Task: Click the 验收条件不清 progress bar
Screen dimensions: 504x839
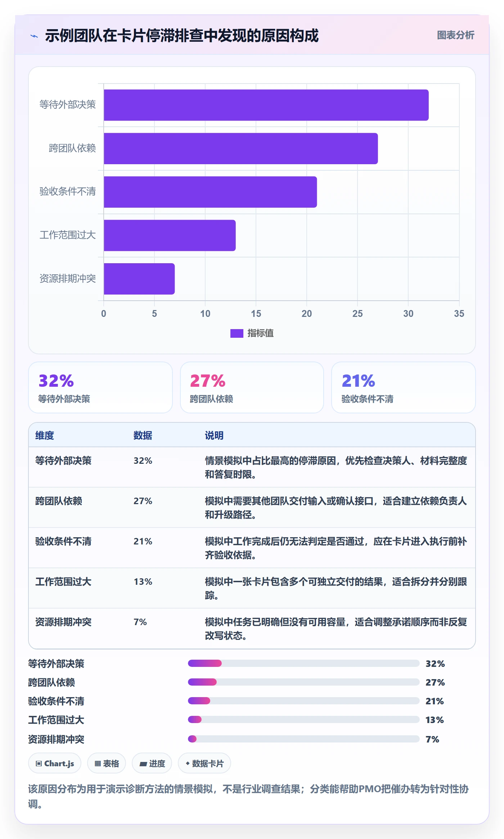Action: [x=304, y=701]
